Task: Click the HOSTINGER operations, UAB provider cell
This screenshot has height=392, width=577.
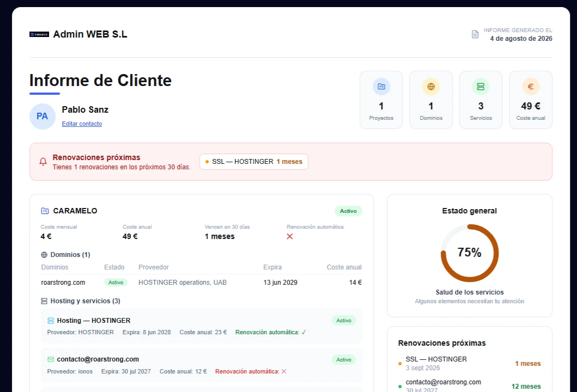Action: click(183, 283)
